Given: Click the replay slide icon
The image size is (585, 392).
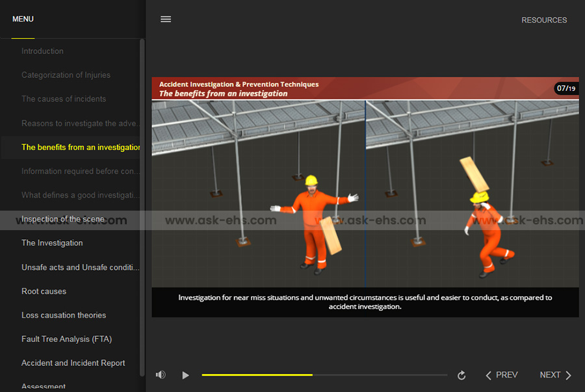Looking at the screenshot, I should click(461, 375).
